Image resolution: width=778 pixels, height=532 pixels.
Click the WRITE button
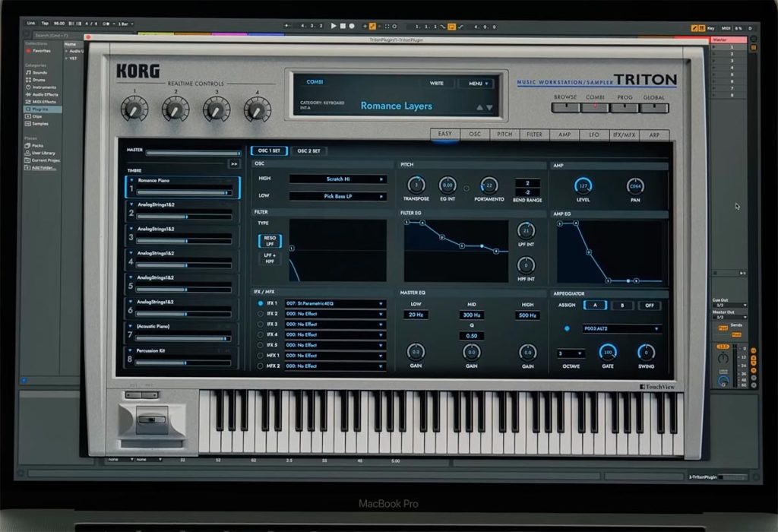tap(437, 84)
